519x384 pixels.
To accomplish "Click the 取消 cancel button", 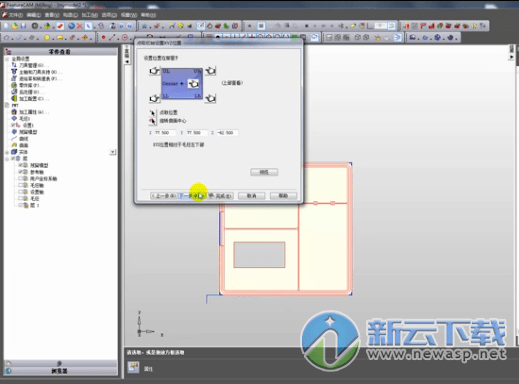I will (252, 196).
